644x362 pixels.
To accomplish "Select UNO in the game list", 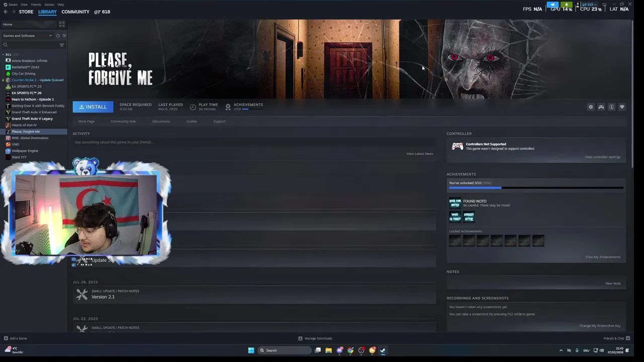I will pyautogui.click(x=15, y=144).
